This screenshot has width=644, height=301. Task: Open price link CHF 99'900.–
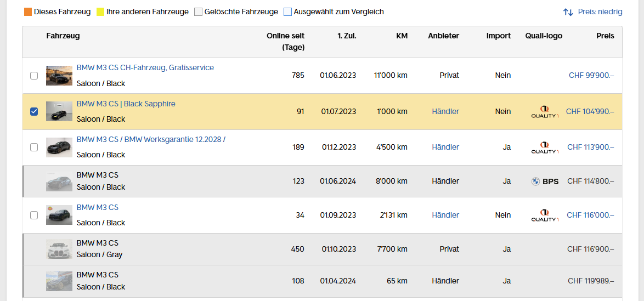[591, 76]
